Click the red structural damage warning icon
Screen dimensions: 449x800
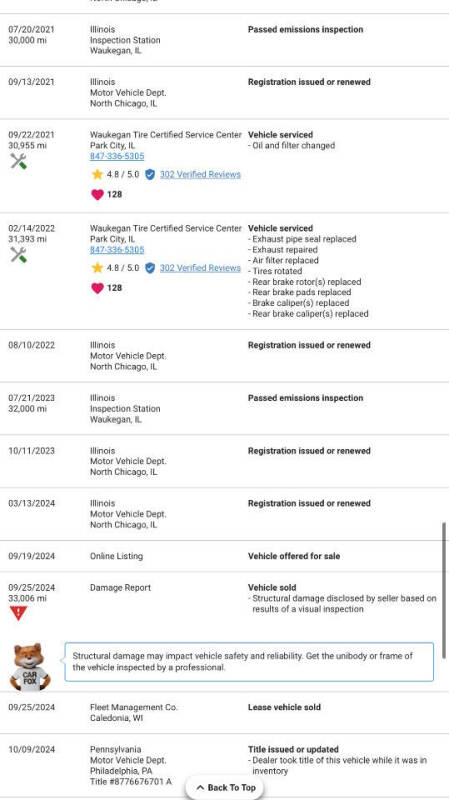pyautogui.click(x=18, y=613)
